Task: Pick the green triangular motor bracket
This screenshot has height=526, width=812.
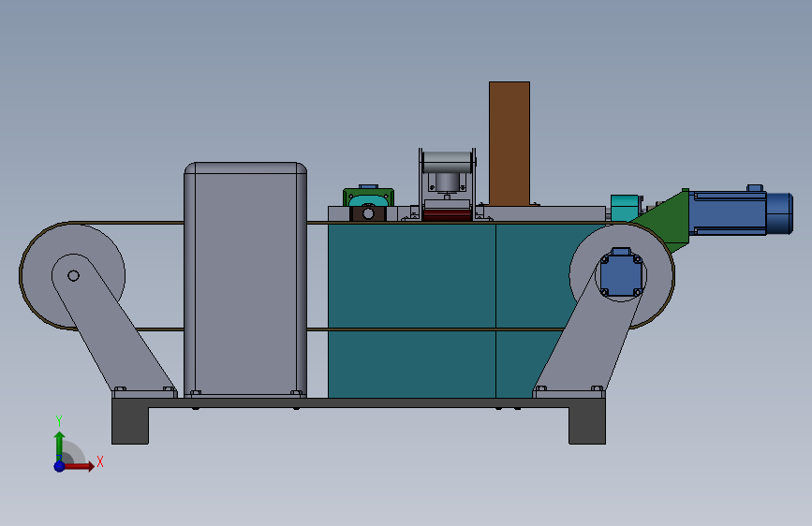Action: point(664,220)
